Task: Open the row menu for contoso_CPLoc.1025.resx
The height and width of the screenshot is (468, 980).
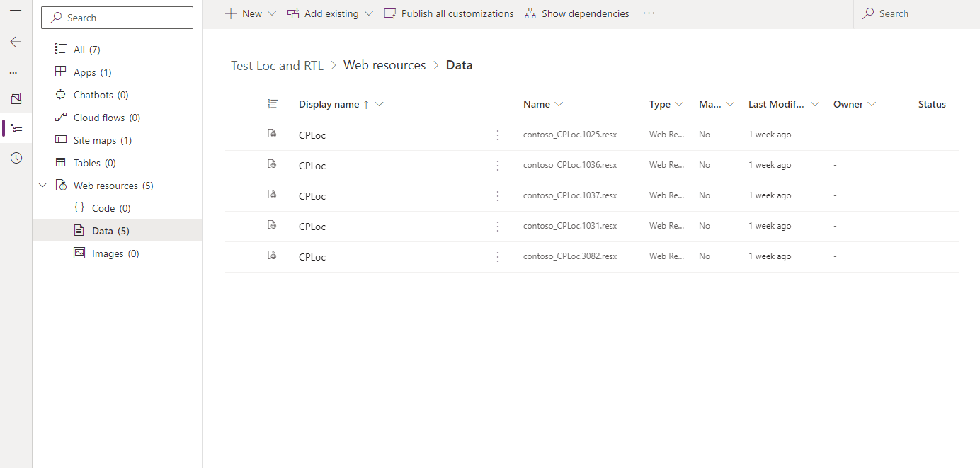Action: point(497,134)
